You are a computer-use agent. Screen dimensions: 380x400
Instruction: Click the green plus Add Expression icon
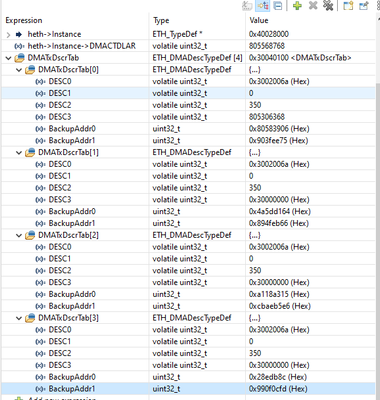pyautogui.click(x=297, y=6)
